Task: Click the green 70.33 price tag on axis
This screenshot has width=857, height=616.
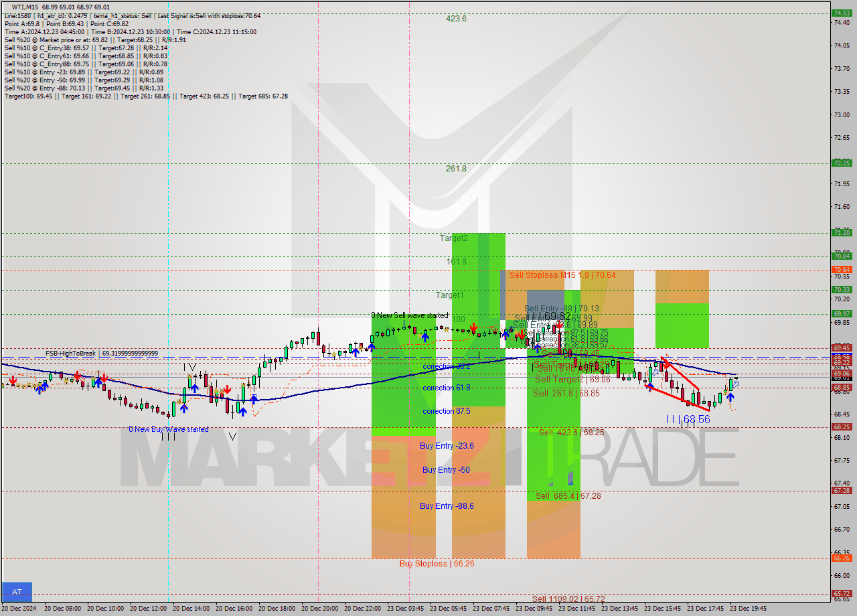Action: pyautogui.click(x=841, y=289)
